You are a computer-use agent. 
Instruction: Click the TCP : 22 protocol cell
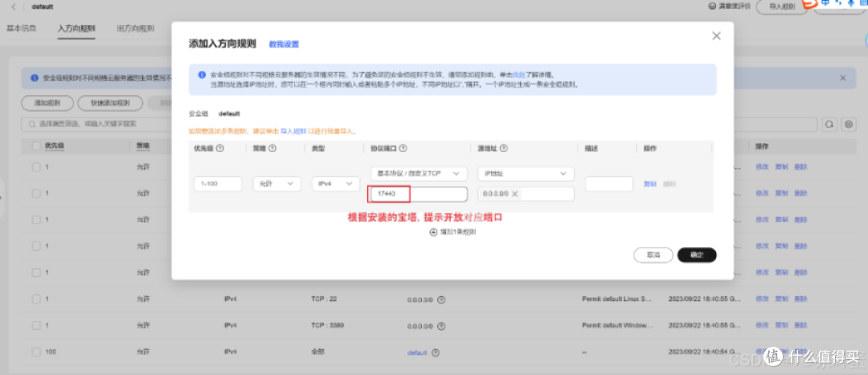(325, 299)
